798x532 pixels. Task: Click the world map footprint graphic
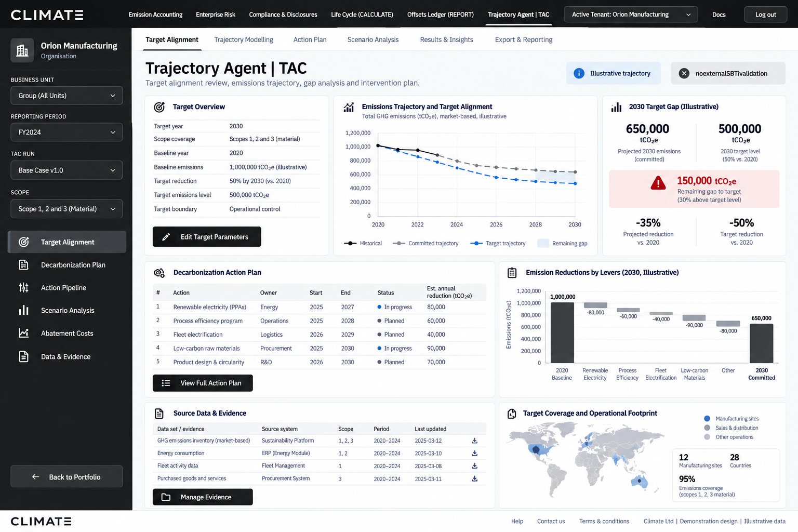point(587,460)
